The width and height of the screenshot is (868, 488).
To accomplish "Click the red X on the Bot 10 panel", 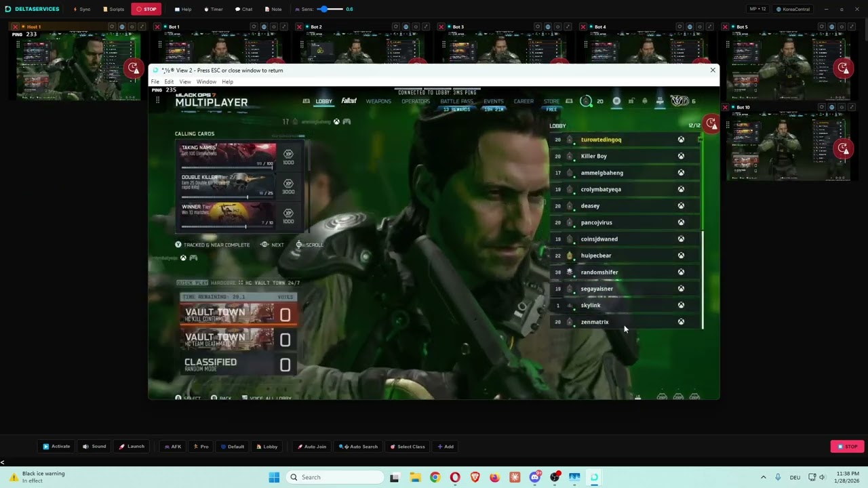I will click(726, 107).
